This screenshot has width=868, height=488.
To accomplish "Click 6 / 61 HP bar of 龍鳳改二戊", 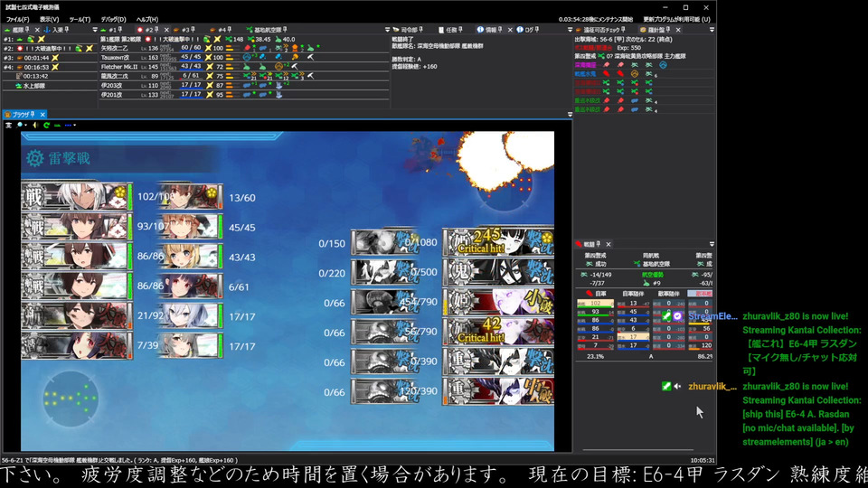I will click(x=191, y=76).
